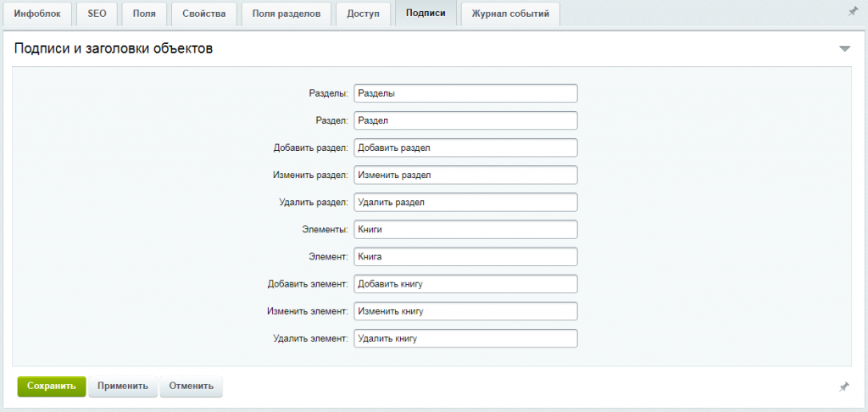
Task: Click the Изменить элемент: label
Action: [x=308, y=311]
